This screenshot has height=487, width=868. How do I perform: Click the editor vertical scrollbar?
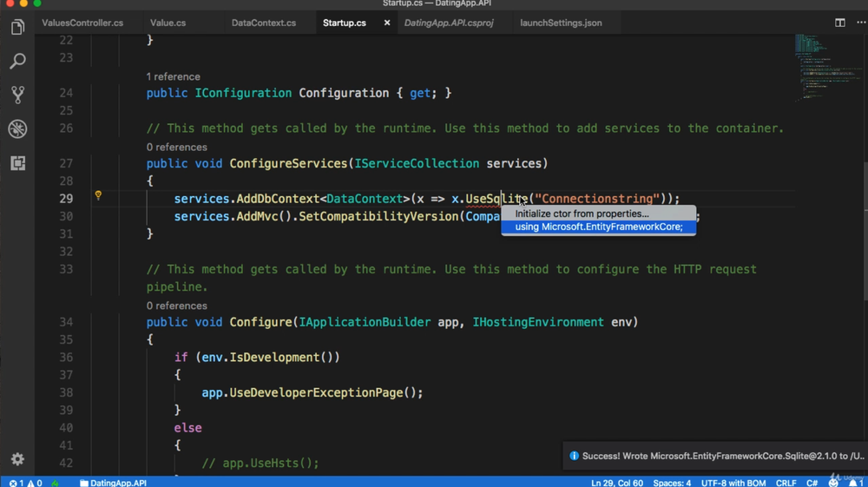[865, 233]
